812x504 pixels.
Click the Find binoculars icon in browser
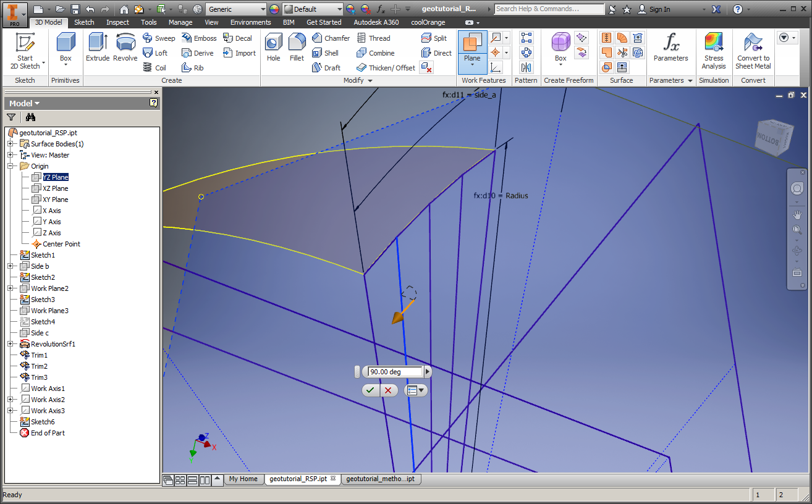(30, 117)
